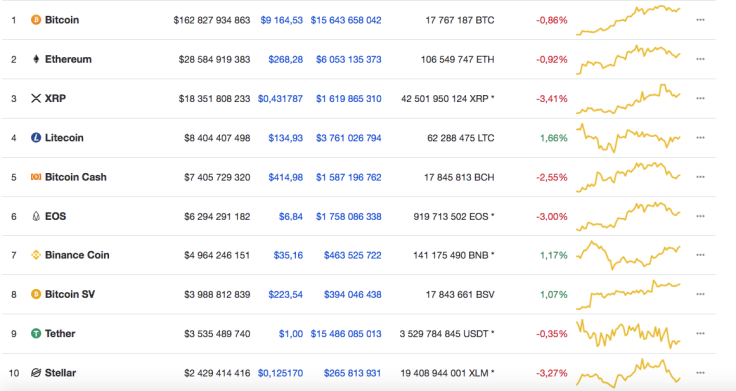Open the Binance Coin price sparkline chart
Screen dimensions: 736x391
(x=628, y=255)
